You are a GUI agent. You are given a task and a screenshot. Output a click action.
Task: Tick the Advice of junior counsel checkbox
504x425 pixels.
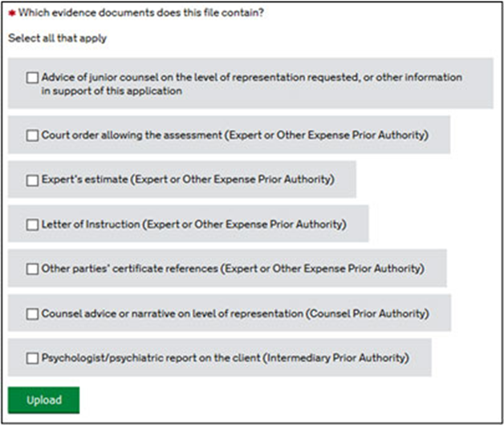tap(32, 78)
